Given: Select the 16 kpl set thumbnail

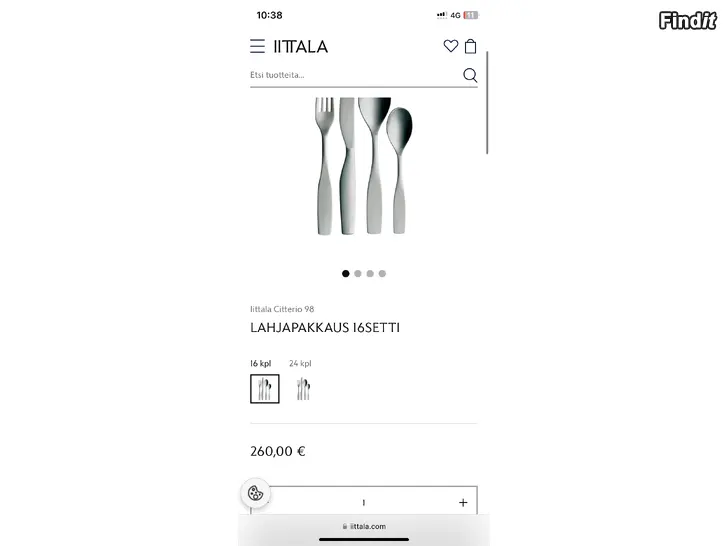Looking at the screenshot, I should [265, 389].
